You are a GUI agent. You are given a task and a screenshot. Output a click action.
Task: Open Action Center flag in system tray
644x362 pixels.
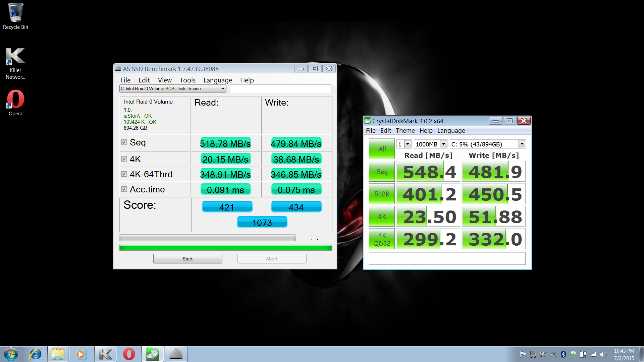[x=523, y=354]
